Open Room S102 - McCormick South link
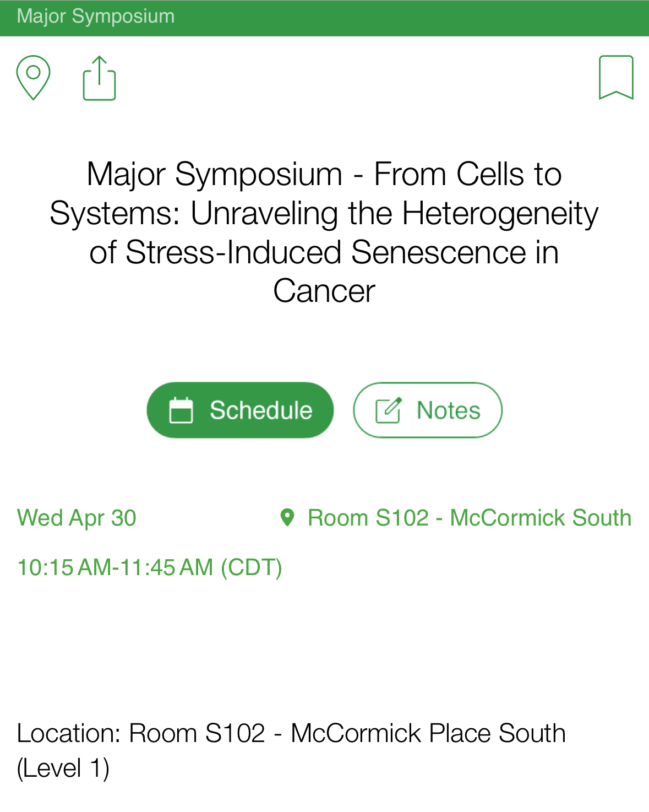649x812 pixels. tap(469, 518)
